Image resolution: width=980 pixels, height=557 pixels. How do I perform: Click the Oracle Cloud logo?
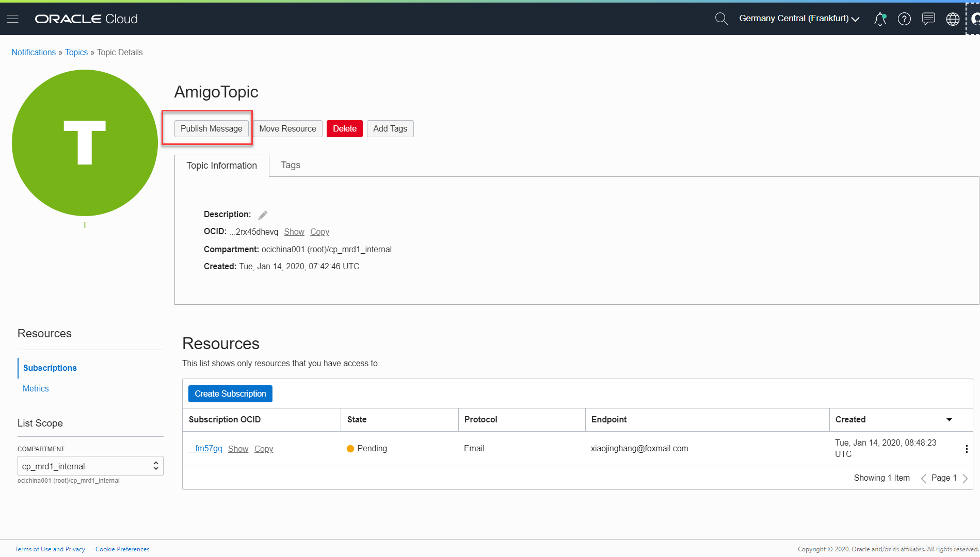tap(86, 19)
